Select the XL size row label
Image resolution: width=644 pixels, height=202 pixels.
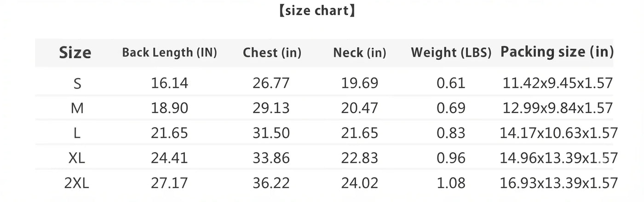pyautogui.click(x=77, y=158)
